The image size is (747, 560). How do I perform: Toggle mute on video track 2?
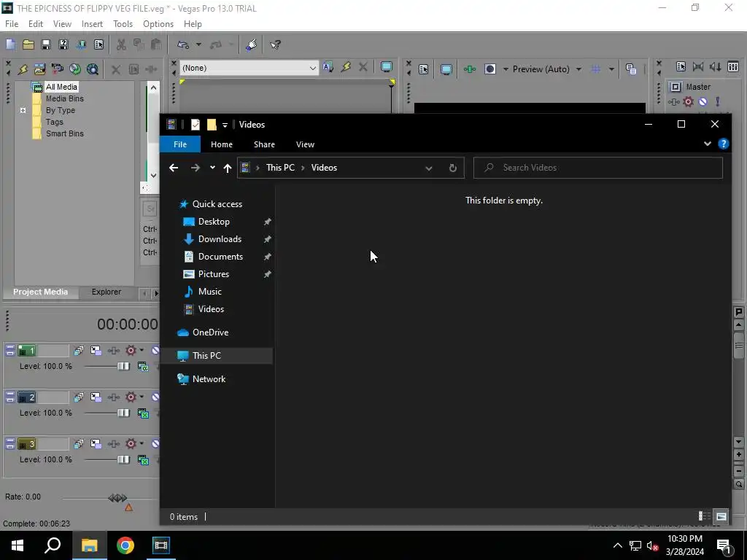[155, 397]
